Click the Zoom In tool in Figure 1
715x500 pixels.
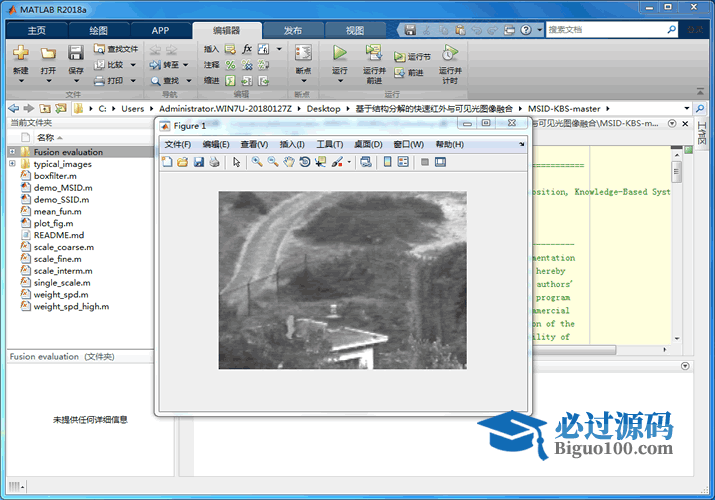tap(257, 162)
